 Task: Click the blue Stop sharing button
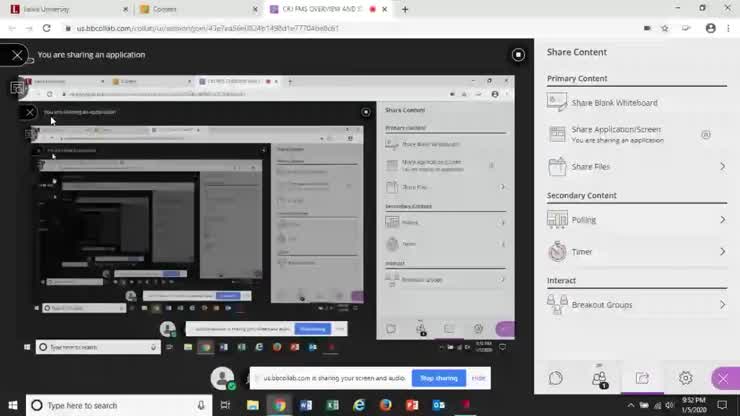[438, 378]
